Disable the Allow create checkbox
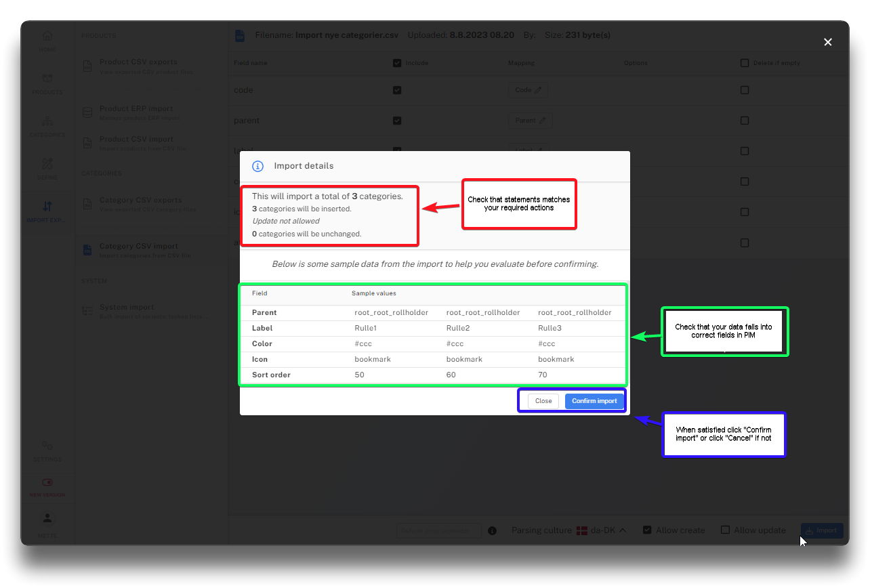The height and width of the screenshot is (588, 870). pyautogui.click(x=647, y=530)
